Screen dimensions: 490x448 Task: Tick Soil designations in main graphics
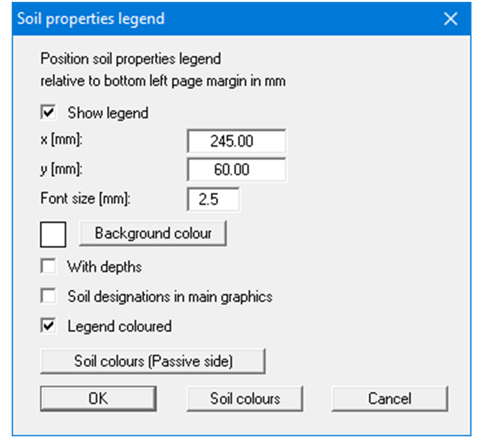click(x=47, y=296)
